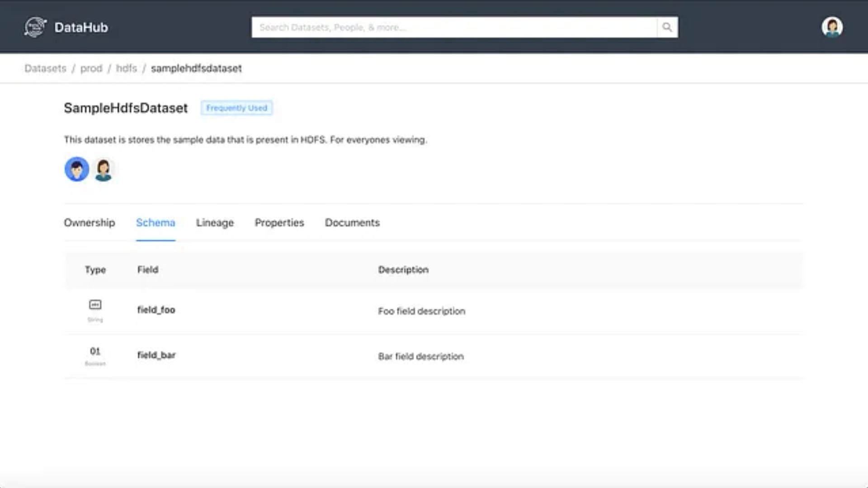Select the field_bar field name
This screenshot has width=868, height=488.
(156, 355)
